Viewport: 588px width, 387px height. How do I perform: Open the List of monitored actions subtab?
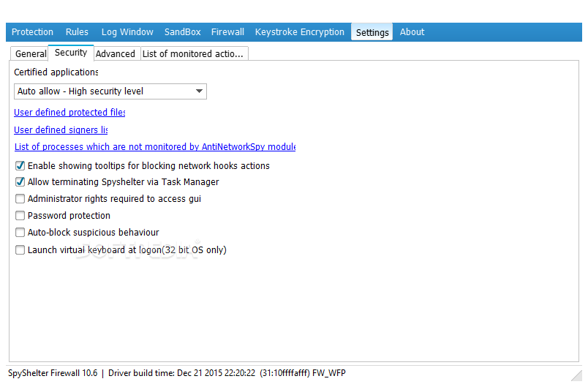pyautogui.click(x=193, y=53)
